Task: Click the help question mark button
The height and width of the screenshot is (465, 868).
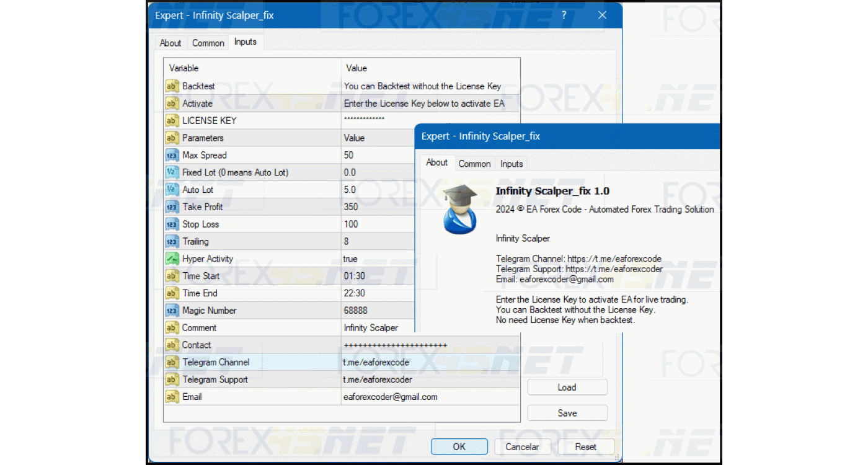Action: pos(564,15)
